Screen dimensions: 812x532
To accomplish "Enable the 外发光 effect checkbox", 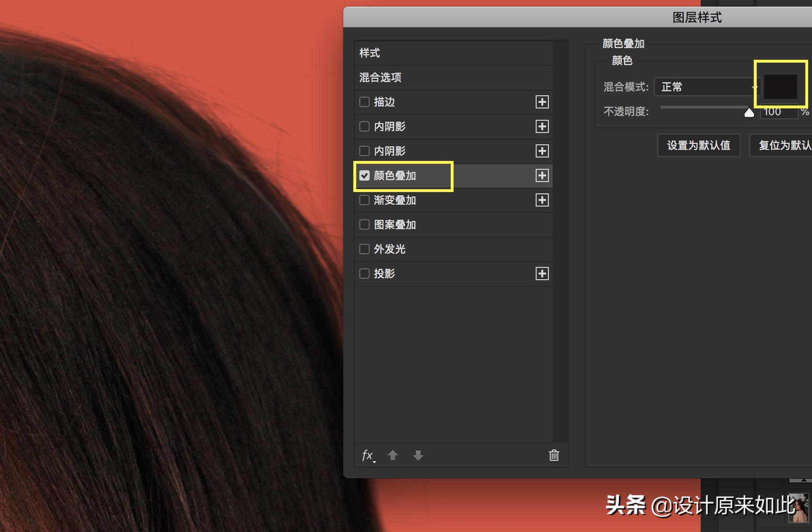I will point(364,249).
